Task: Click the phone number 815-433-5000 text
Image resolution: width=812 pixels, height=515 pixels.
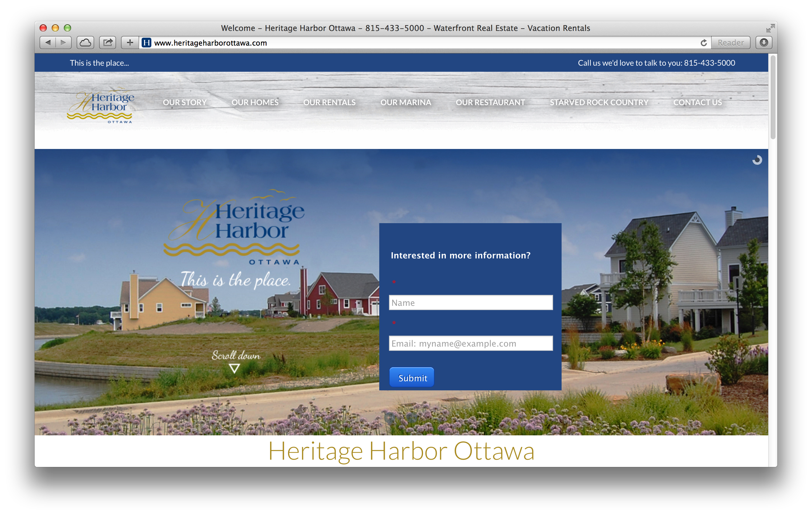Action: click(710, 63)
